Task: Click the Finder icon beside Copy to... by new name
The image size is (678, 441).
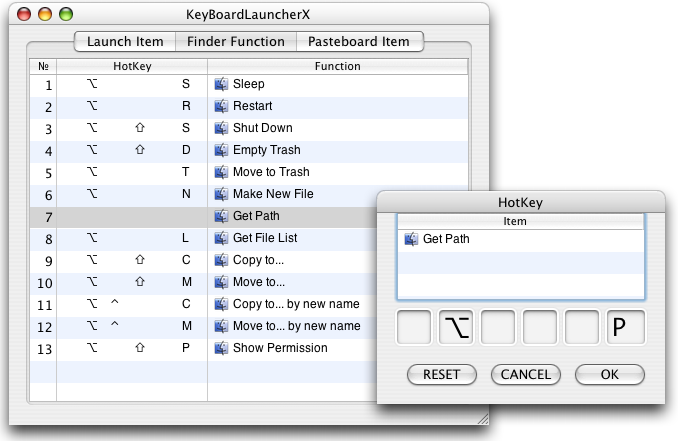Action: pos(221,304)
